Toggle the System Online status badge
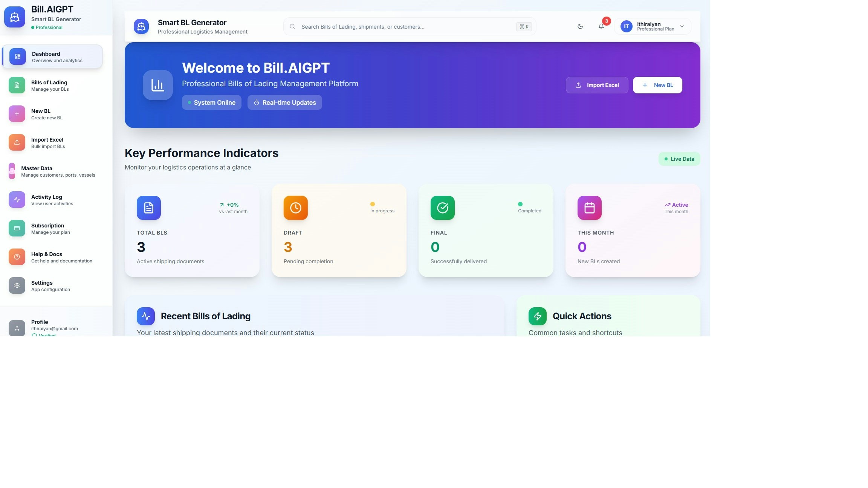Screen dimensions: 868x488 [x=212, y=102]
